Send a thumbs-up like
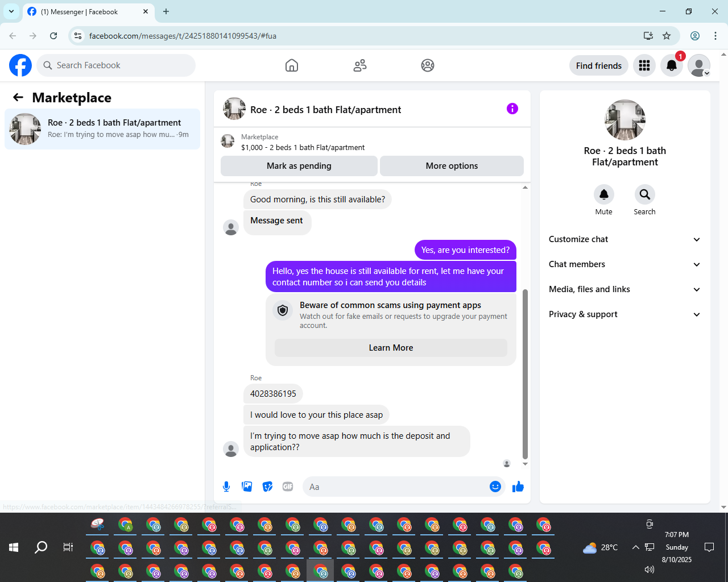This screenshot has height=582, width=728. click(x=518, y=487)
